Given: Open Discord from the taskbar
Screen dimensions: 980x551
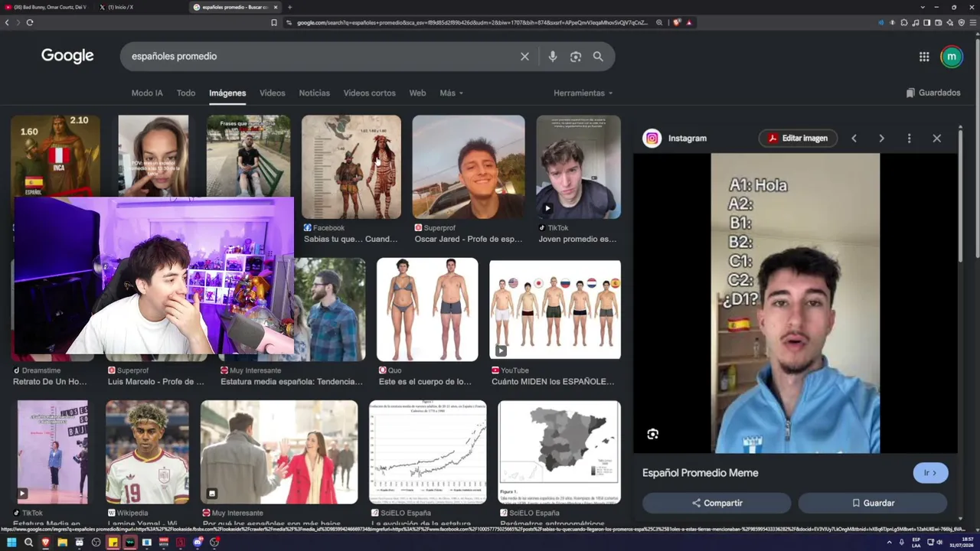Looking at the screenshot, I should (x=198, y=543).
